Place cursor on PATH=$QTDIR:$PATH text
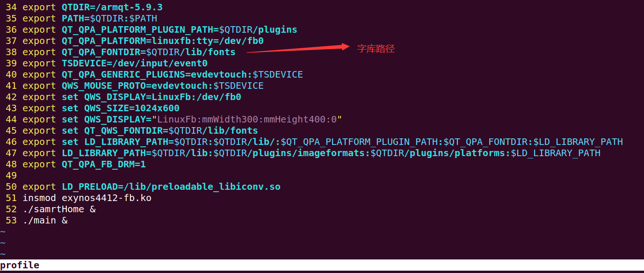644x273 pixels. click(109, 19)
